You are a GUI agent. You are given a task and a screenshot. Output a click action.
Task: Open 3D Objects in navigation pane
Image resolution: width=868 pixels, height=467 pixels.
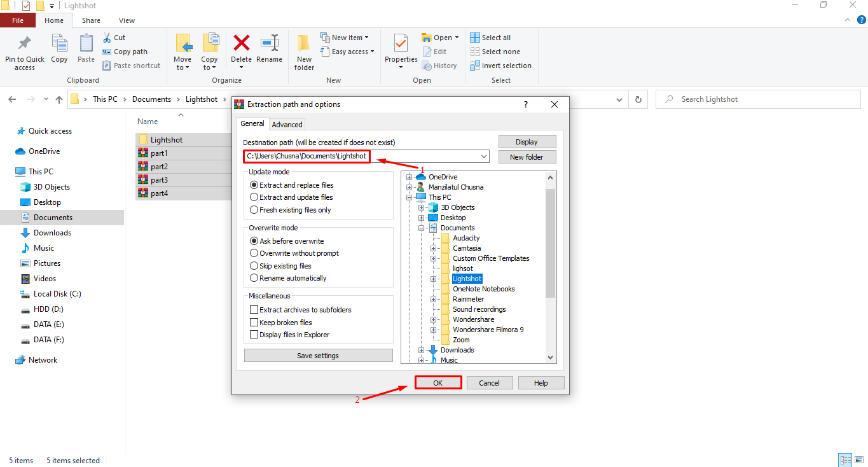tap(45, 187)
